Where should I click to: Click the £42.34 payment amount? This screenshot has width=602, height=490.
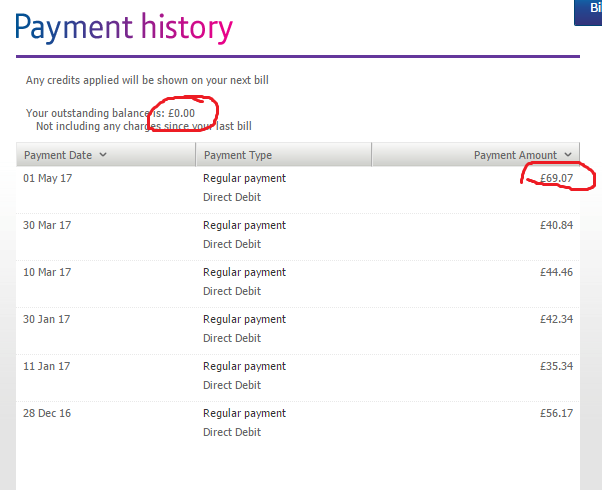[x=556, y=319]
